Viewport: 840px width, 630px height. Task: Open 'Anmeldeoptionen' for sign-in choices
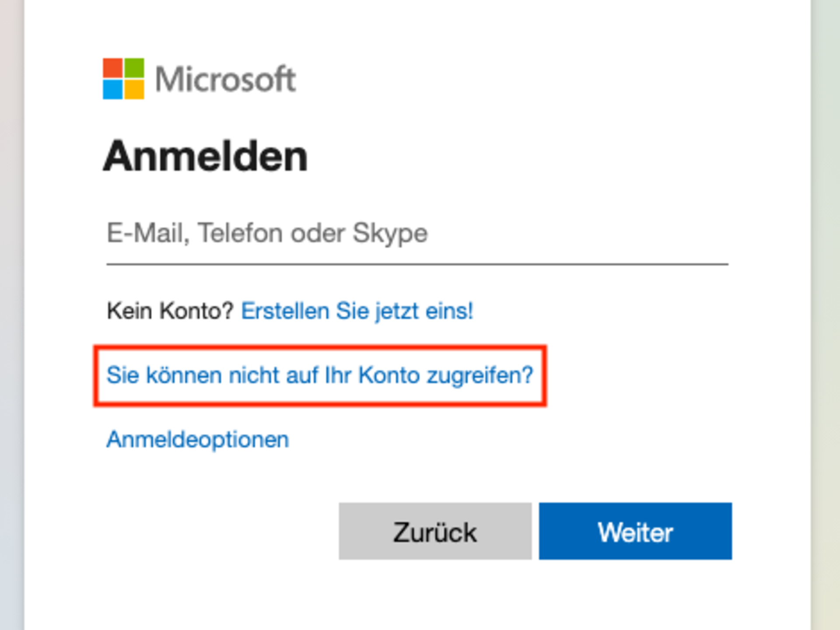[198, 439]
